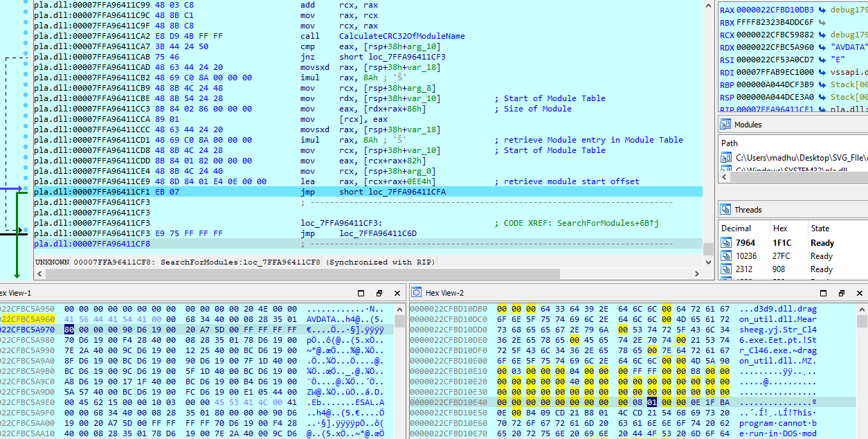Select the highlighted byte 01 in Hex View-2

[651, 402]
